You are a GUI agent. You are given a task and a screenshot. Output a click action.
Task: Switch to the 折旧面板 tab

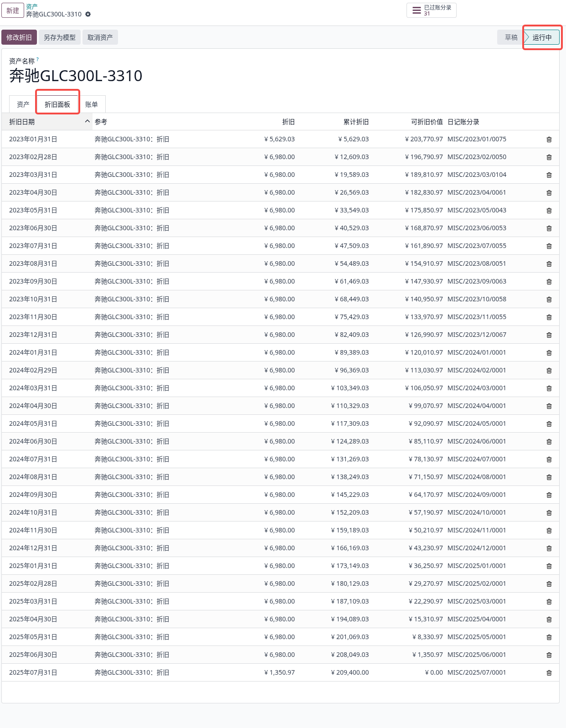57,104
